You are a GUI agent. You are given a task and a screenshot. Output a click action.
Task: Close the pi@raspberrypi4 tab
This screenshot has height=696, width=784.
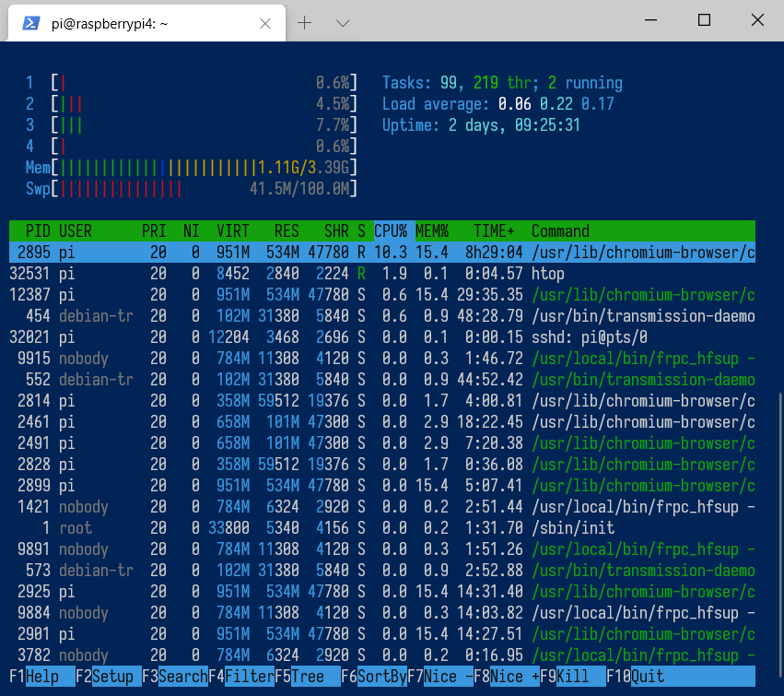click(265, 24)
